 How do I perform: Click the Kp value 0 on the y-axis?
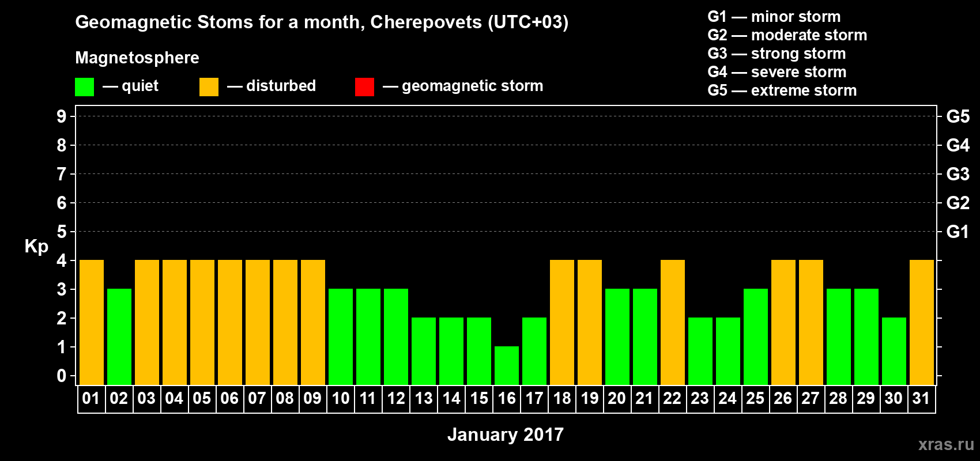click(x=62, y=376)
